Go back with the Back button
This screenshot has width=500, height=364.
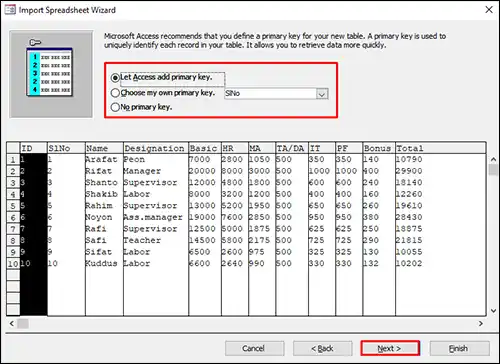tap(322, 349)
